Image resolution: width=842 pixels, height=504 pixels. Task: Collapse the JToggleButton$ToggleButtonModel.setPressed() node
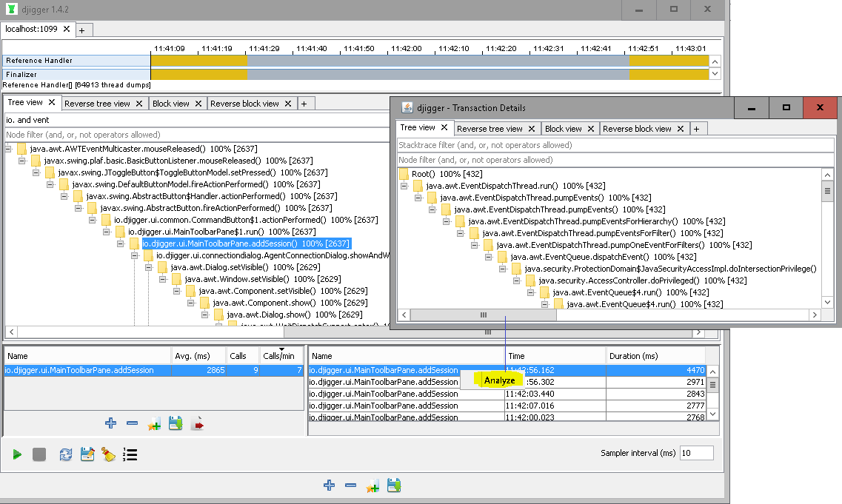click(x=36, y=172)
